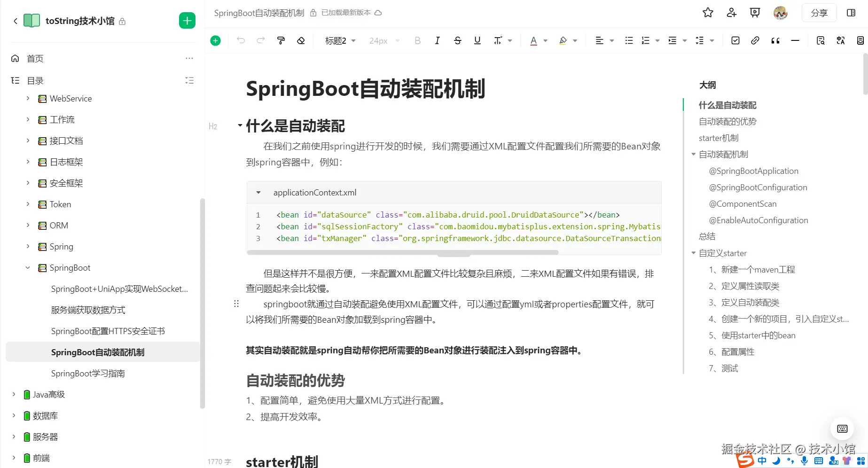Open more options next to 首页
Image resolution: width=868 pixels, height=468 pixels.
(x=189, y=58)
